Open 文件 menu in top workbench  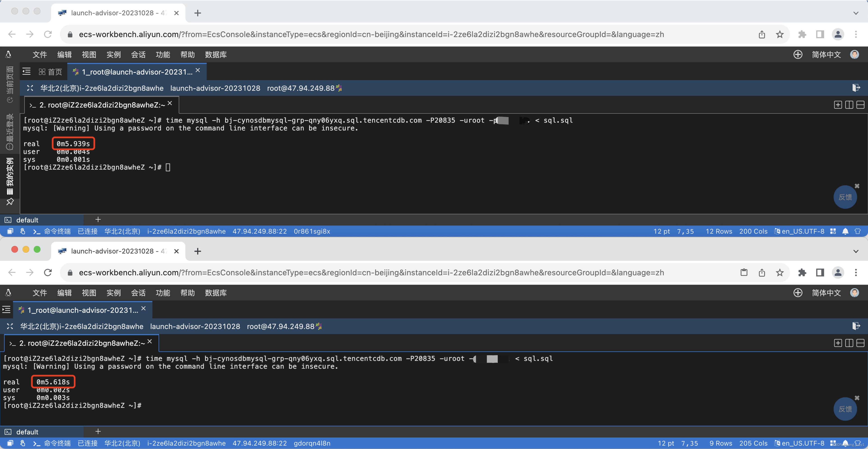40,54
